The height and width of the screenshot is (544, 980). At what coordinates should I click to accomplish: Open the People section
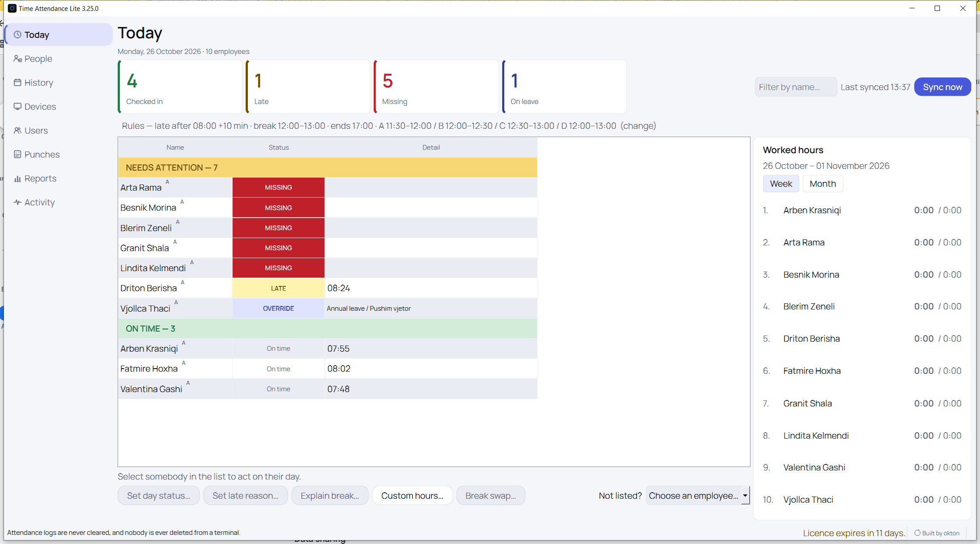[x=59, y=59]
